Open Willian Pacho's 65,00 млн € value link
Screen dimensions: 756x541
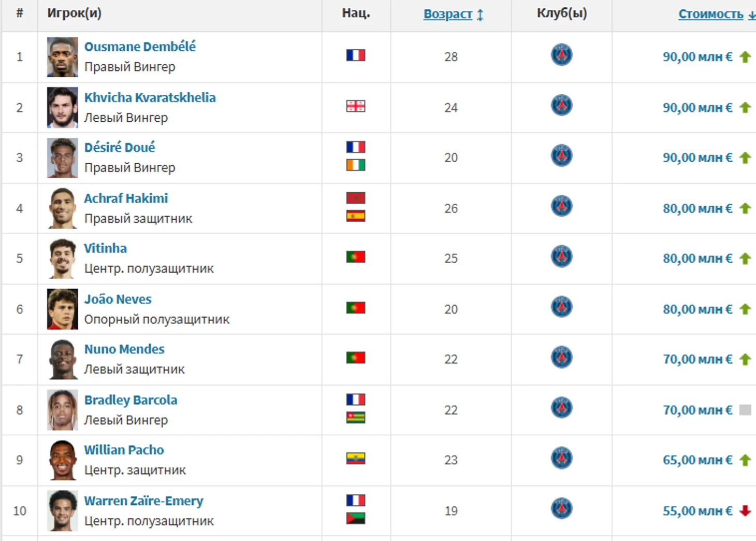pyautogui.click(x=697, y=460)
